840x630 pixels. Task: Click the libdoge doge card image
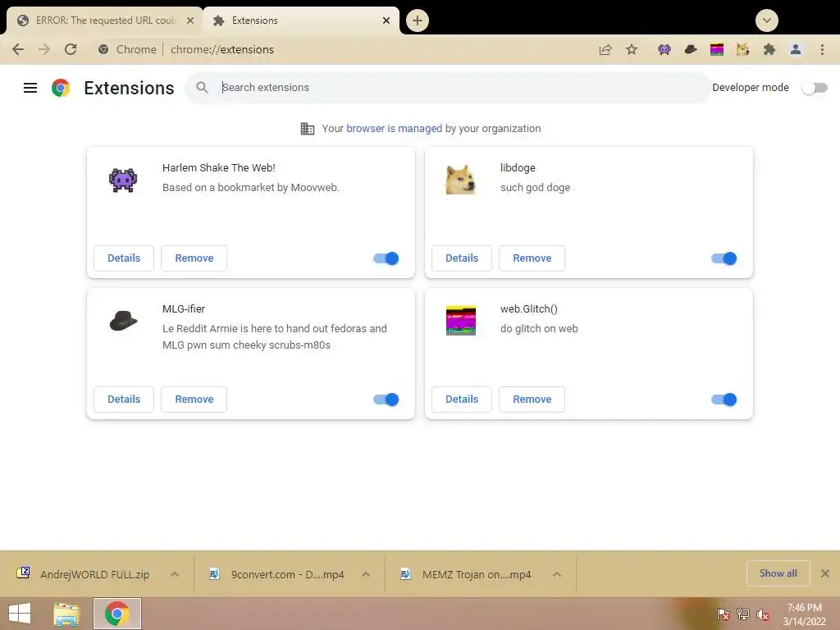tap(461, 180)
